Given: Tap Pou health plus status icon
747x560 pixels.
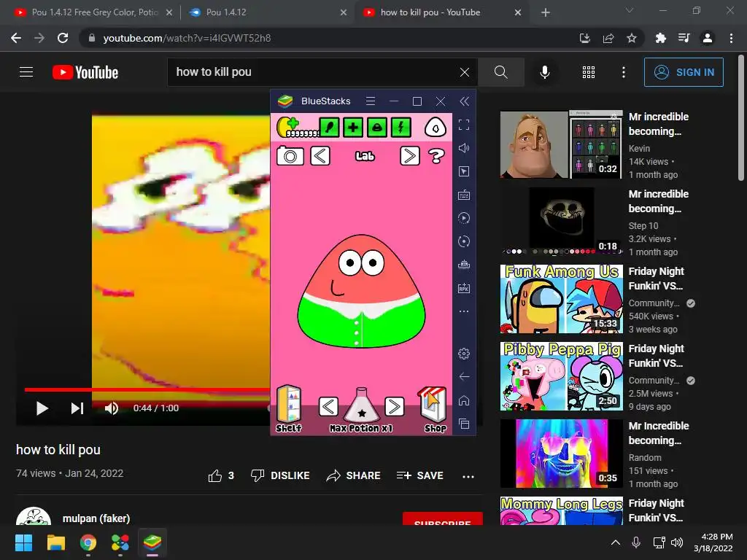Looking at the screenshot, I should [353, 127].
